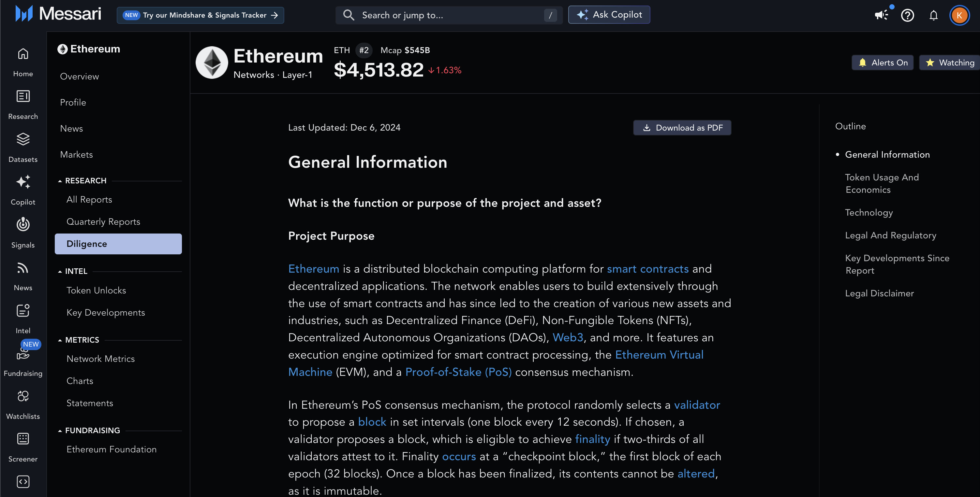Screen dimensions: 980x497
Task: Open the Intel icon
Action: point(23,310)
